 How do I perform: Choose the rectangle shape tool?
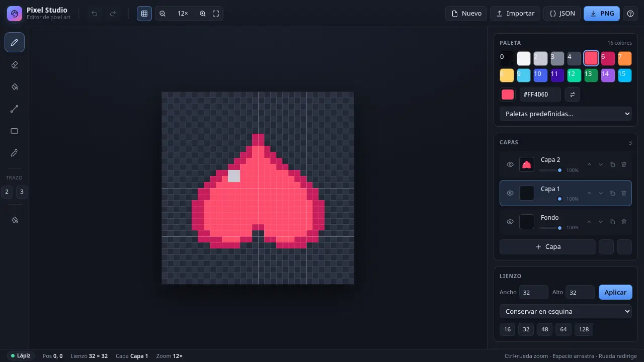tap(15, 131)
